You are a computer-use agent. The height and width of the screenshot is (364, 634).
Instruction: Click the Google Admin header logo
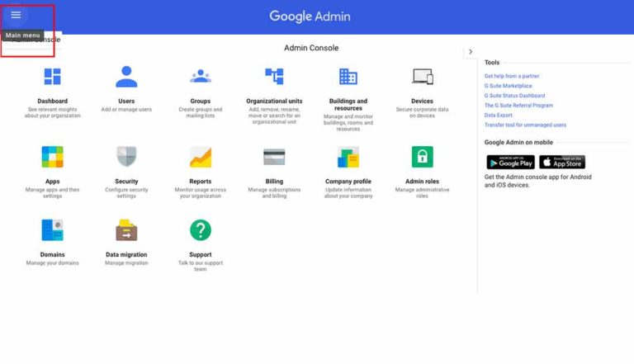(x=310, y=17)
